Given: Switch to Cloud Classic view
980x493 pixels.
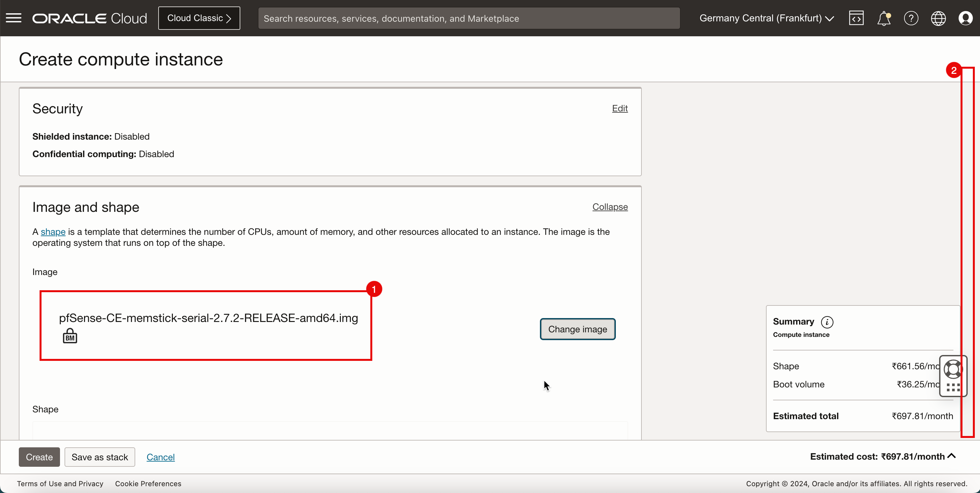Looking at the screenshot, I should click(x=199, y=18).
